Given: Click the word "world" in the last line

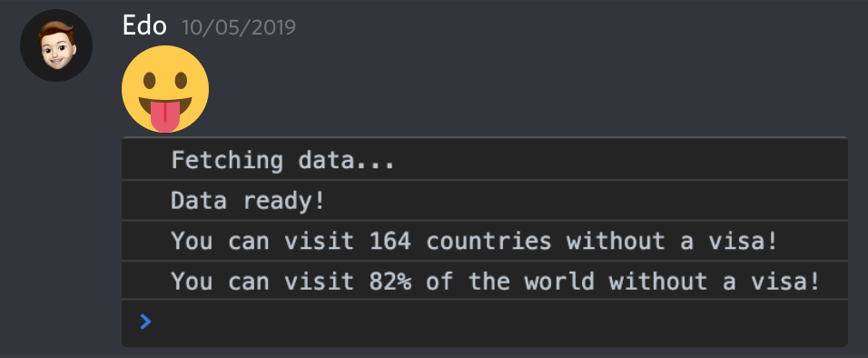Looking at the screenshot, I should 559,282.
